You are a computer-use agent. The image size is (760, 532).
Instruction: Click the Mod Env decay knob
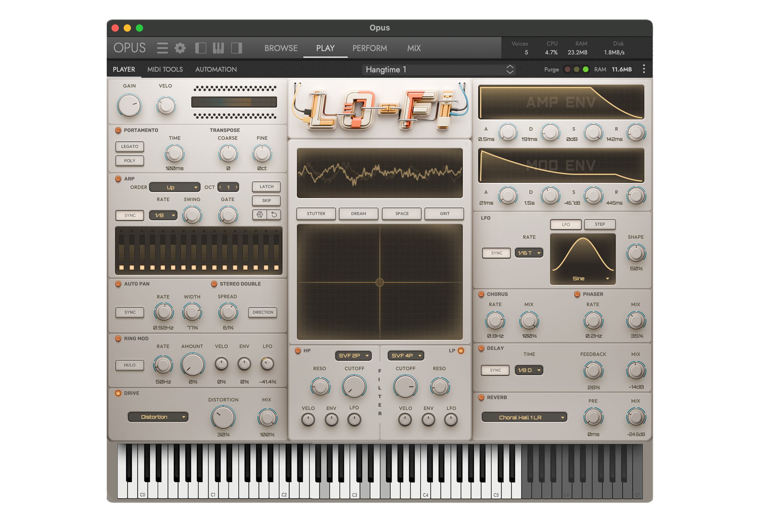coord(550,196)
